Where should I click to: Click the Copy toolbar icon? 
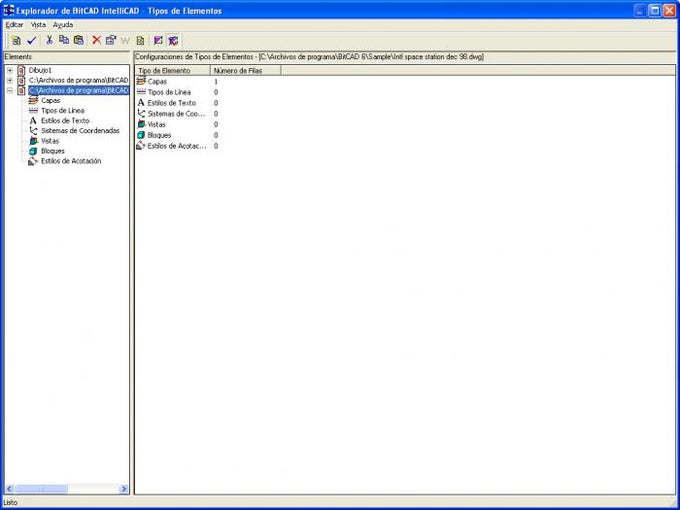click(64, 40)
